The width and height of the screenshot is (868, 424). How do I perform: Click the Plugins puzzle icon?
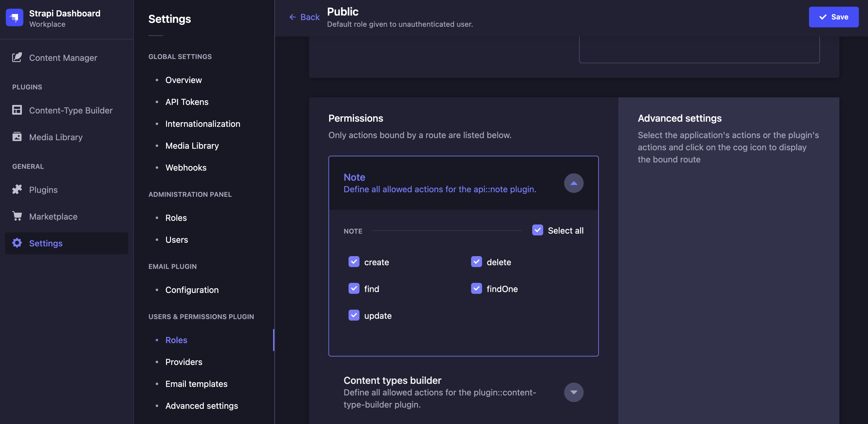[17, 189]
